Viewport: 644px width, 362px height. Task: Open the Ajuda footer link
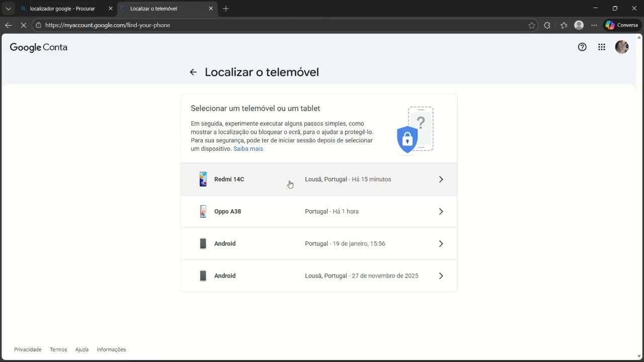tap(82, 349)
